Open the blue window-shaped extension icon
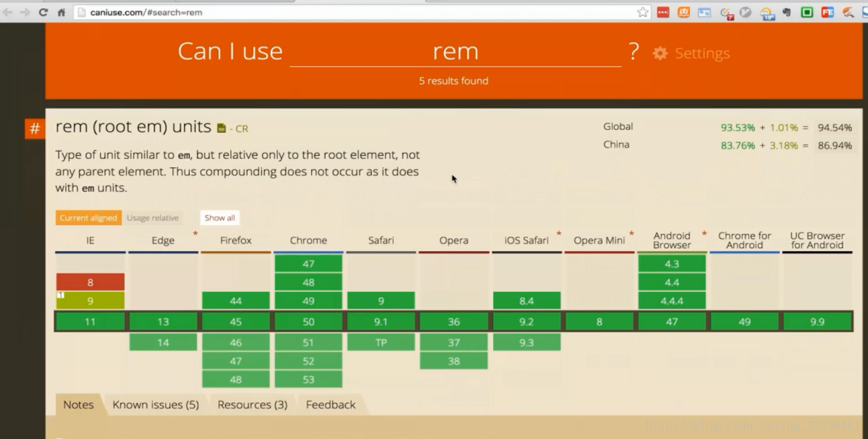The width and height of the screenshot is (868, 439). (x=704, y=12)
